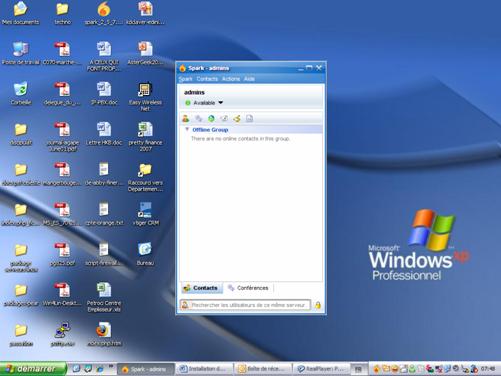This screenshot has width=501, height=376.
Task: Select the WinRun-Deskt PDF file icon
Action: coord(62,294)
